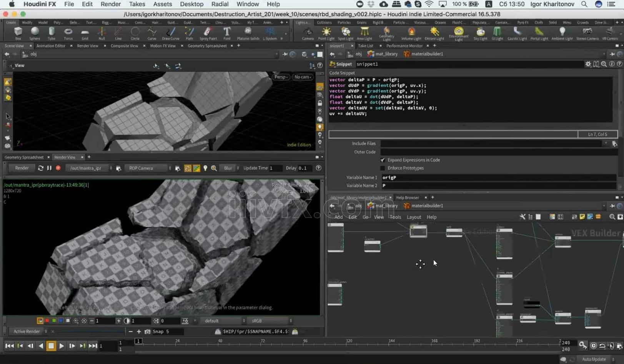Add an Area Light from the shelf

click(364, 33)
